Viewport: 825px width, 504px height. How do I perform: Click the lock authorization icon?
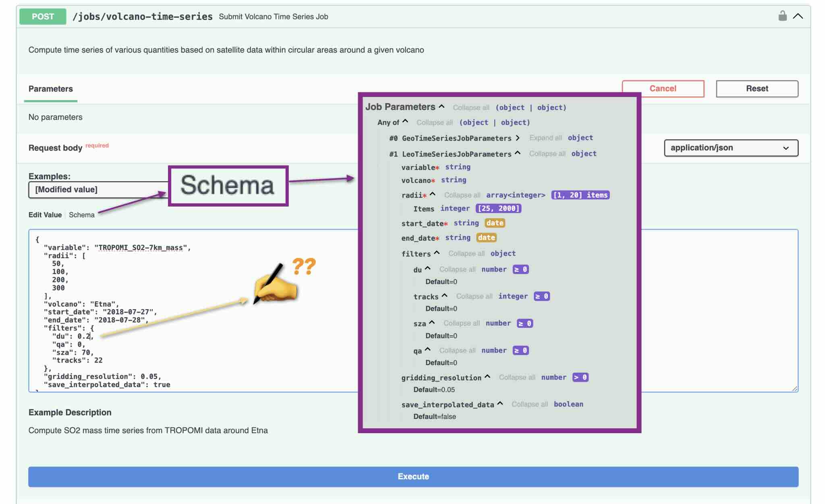click(x=782, y=16)
